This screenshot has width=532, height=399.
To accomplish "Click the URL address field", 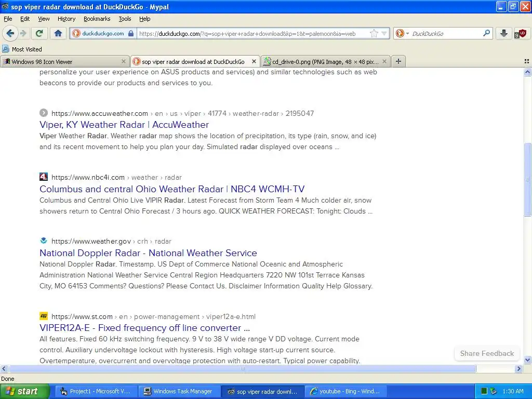I will [253, 33].
